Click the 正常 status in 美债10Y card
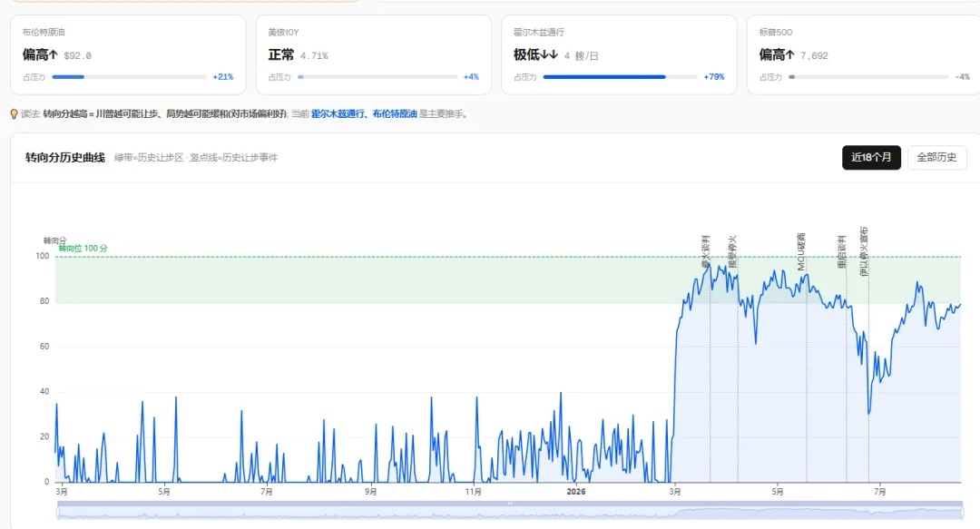The height and width of the screenshot is (529, 980). [x=280, y=55]
